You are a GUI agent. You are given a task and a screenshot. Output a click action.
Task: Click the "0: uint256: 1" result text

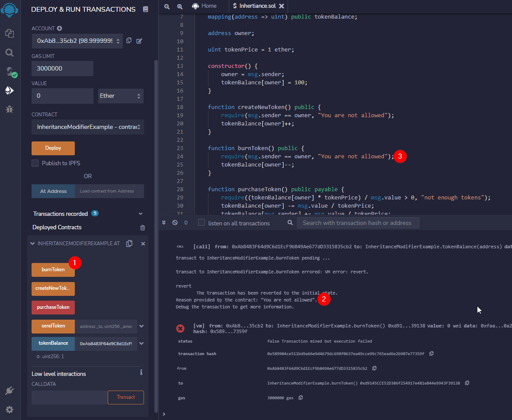[x=50, y=357]
